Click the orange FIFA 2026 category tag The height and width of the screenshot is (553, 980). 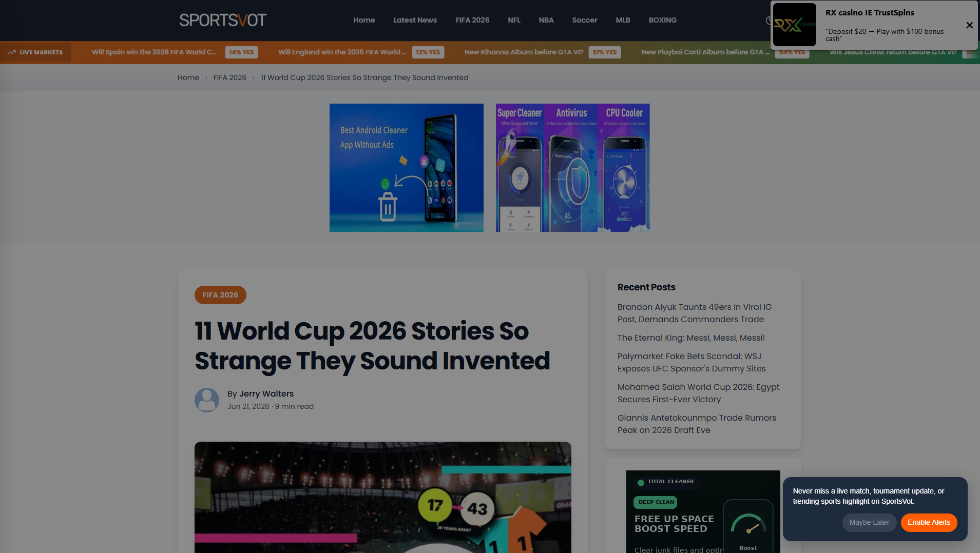tap(220, 295)
